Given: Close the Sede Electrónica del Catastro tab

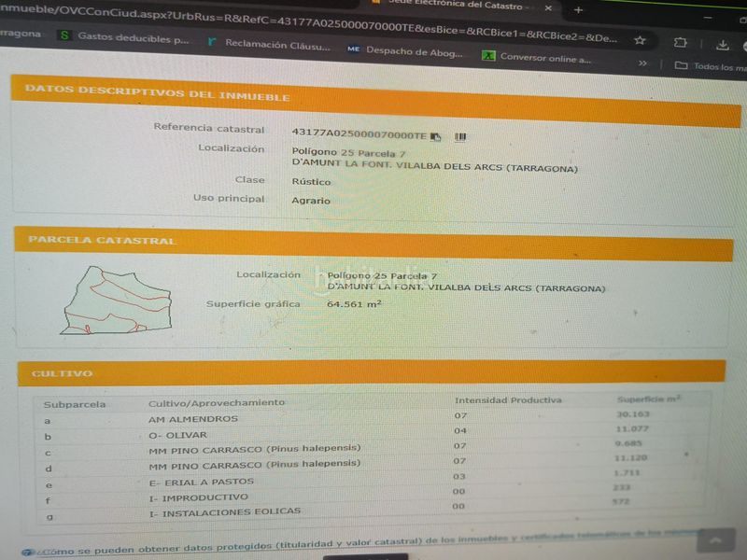Looking at the screenshot, I should tap(548, 8).
